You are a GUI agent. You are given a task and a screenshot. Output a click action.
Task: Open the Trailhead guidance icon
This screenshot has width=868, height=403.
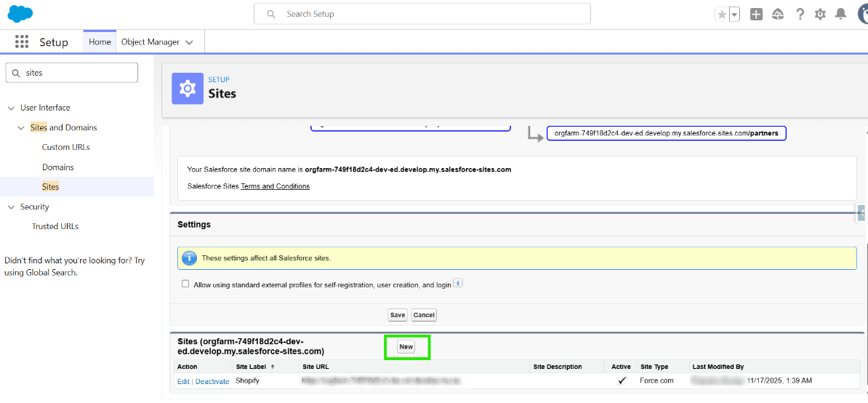(x=778, y=15)
